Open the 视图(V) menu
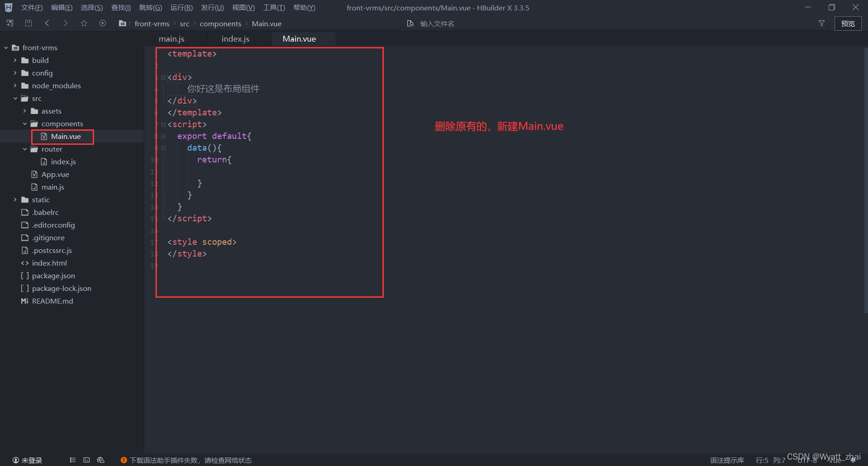The height and width of the screenshot is (466, 868). [243, 8]
